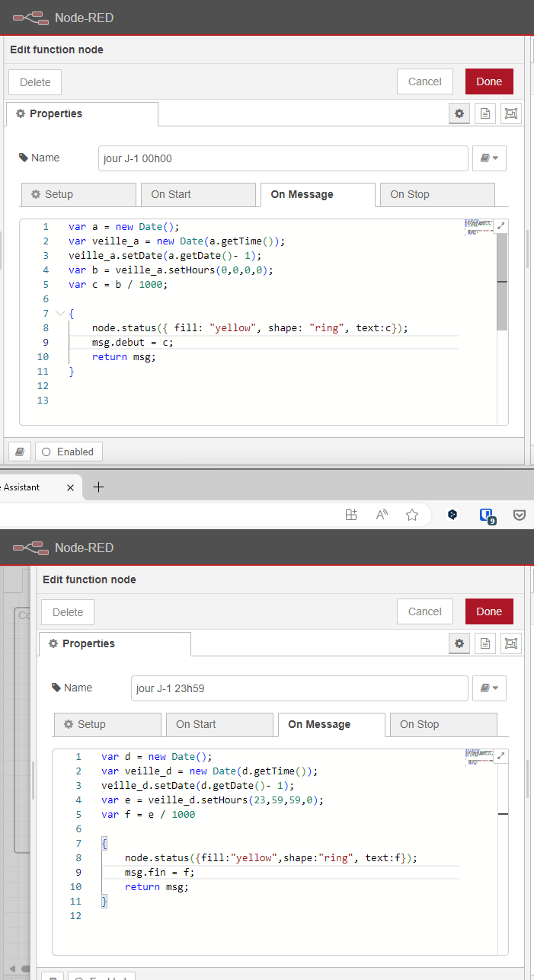The image size is (534, 980).
Task: Click 'Edit function node' title in top window
Action: pyautogui.click(x=56, y=49)
